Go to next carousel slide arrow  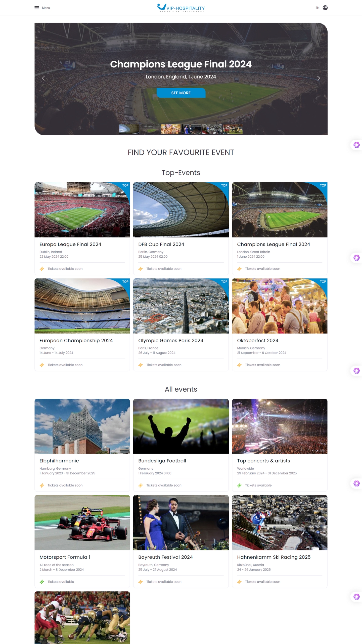pos(319,78)
